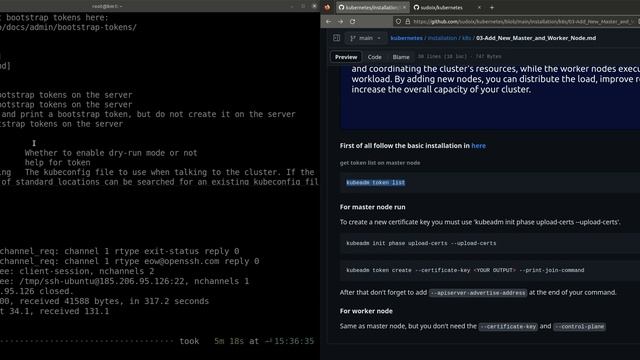Click the terminal timestamp 15:36:35

(294, 341)
